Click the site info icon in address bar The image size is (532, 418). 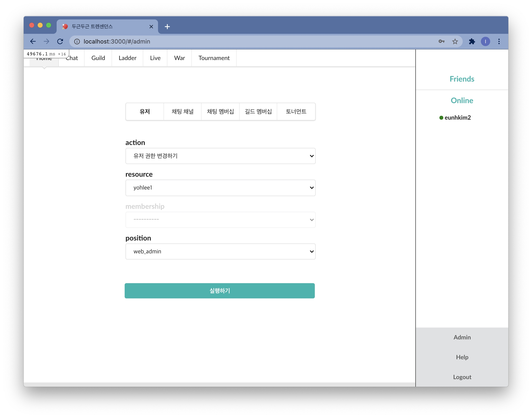pyautogui.click(x=77, y=42)
